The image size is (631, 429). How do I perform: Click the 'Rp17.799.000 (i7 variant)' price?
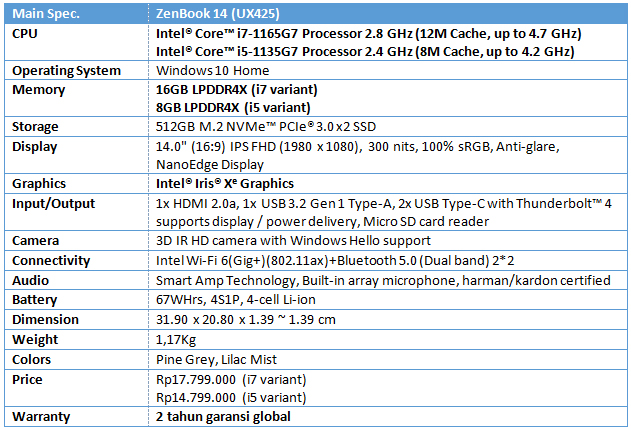(231, 380)
